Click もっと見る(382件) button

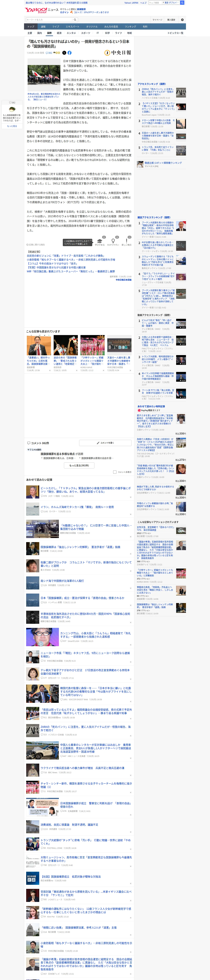(79, 465)
